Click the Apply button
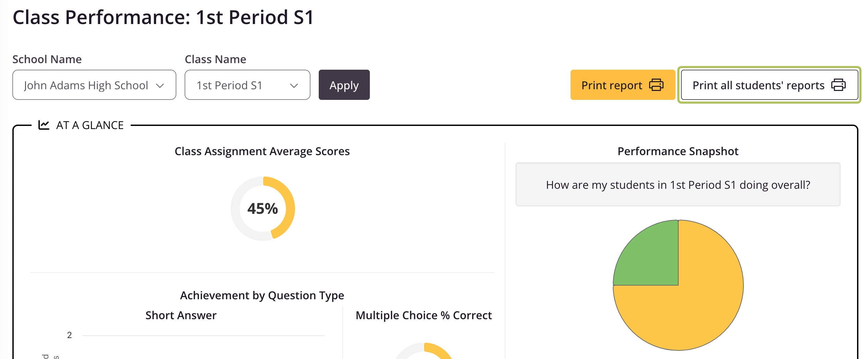 (344, 85)
